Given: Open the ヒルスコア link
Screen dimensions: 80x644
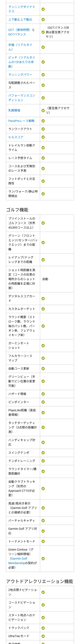Looking at the screenshot, I should 16,137.
